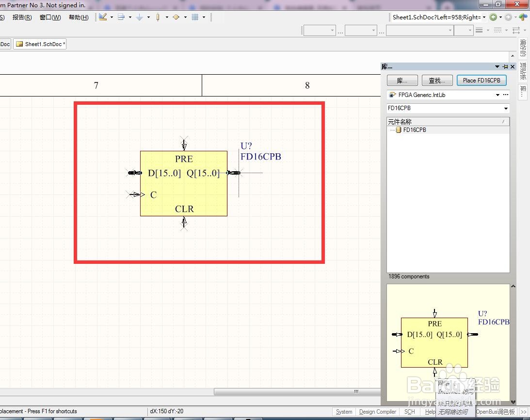
Task: Open the address bar dropdown
Action: pos(484,17)
